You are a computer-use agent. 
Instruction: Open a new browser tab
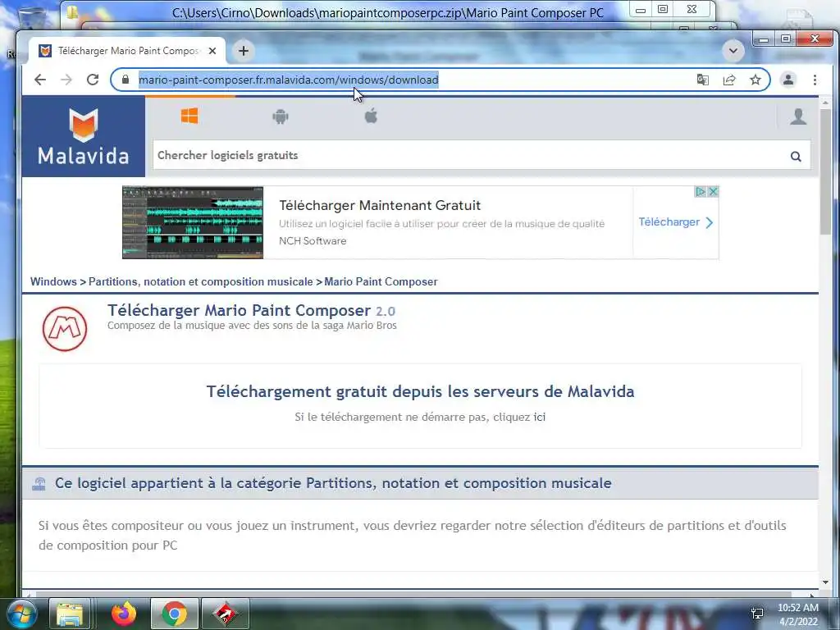(x=243, y=51)
